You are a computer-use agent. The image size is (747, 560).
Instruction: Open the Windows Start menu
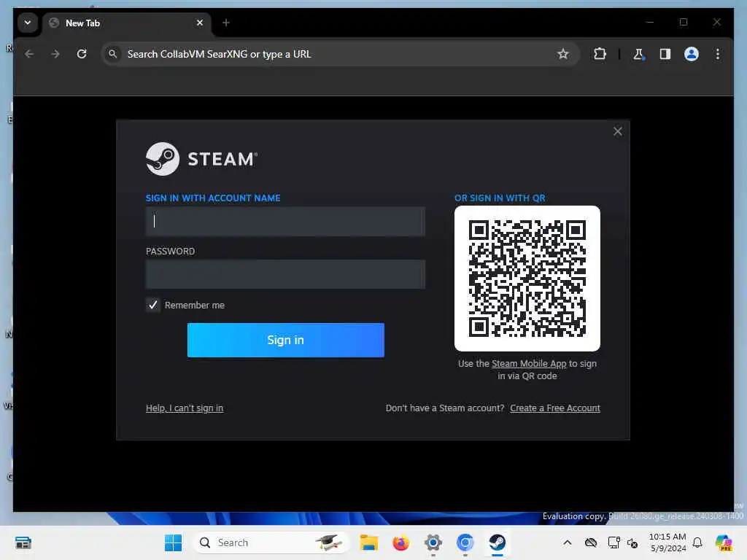[173, 542]
